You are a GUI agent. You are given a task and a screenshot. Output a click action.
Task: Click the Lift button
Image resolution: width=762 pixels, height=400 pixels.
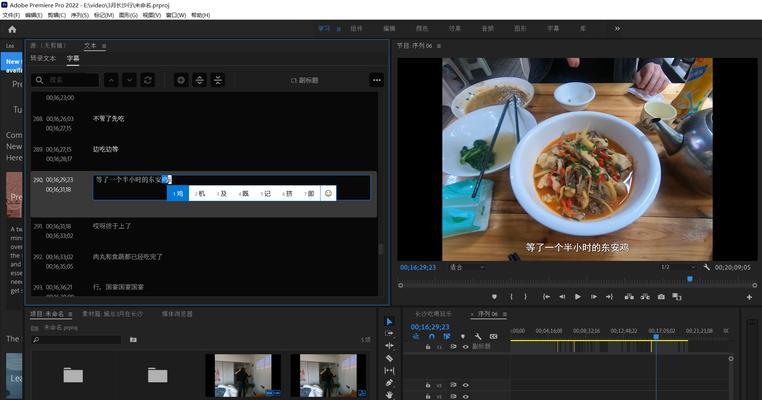click(629, 296)
